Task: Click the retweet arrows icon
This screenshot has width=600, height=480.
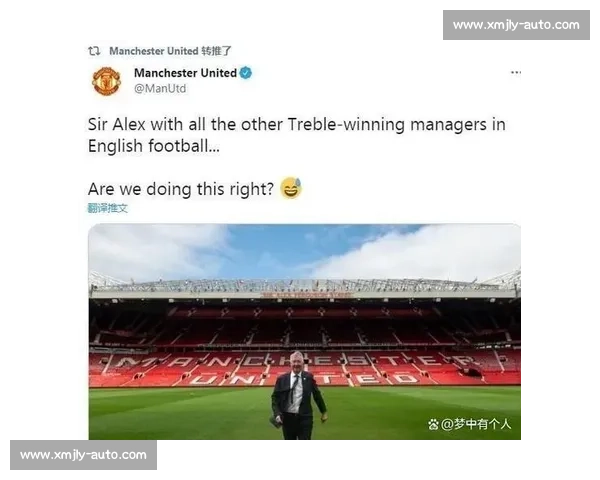Action: [94, 51]
